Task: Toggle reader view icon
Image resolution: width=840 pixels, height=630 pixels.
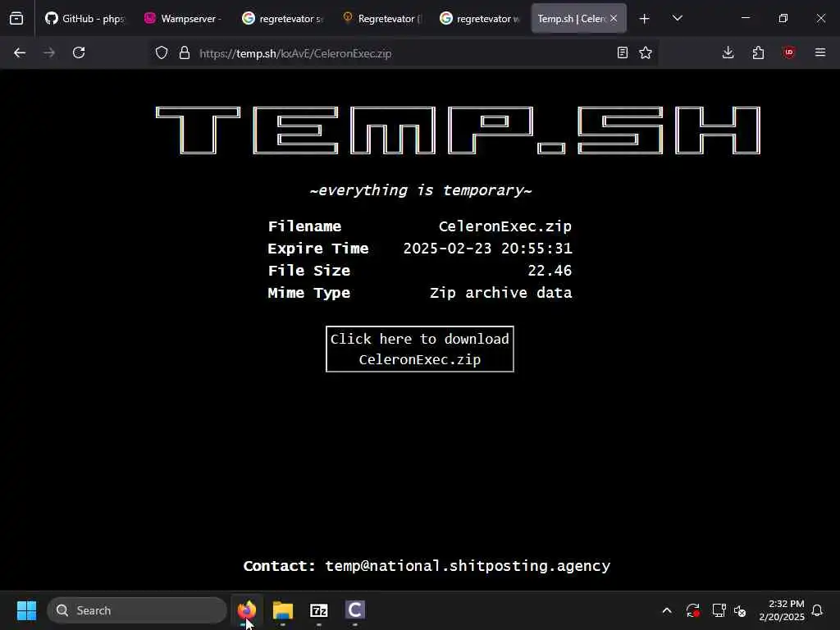Action: (622, 53)
